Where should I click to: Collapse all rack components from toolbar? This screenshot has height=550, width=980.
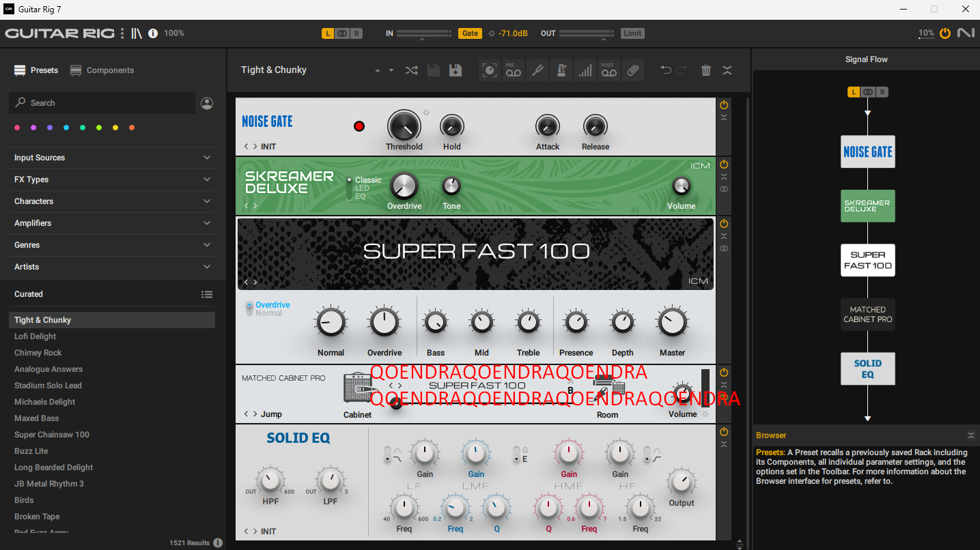(727, 70)
